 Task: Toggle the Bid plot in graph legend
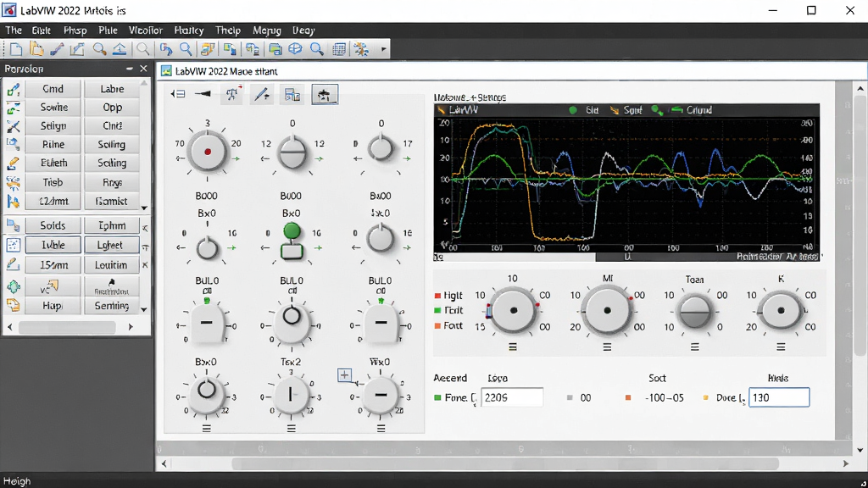585,110
